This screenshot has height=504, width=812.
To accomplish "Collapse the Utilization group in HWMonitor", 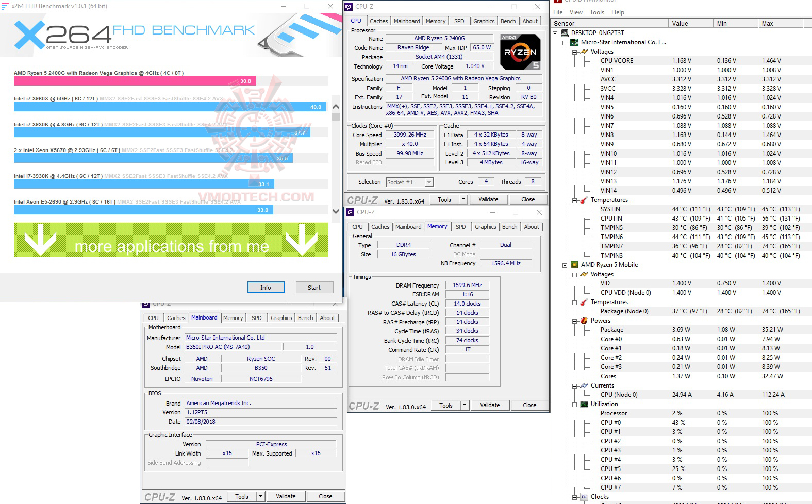I will 574,404.
